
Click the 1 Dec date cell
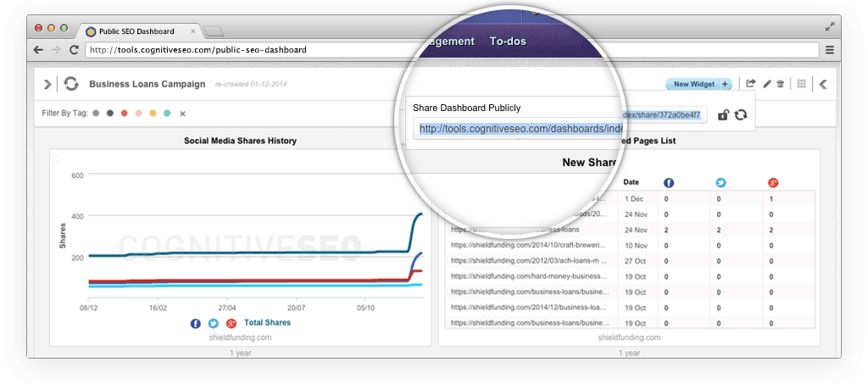click(634, 199)
